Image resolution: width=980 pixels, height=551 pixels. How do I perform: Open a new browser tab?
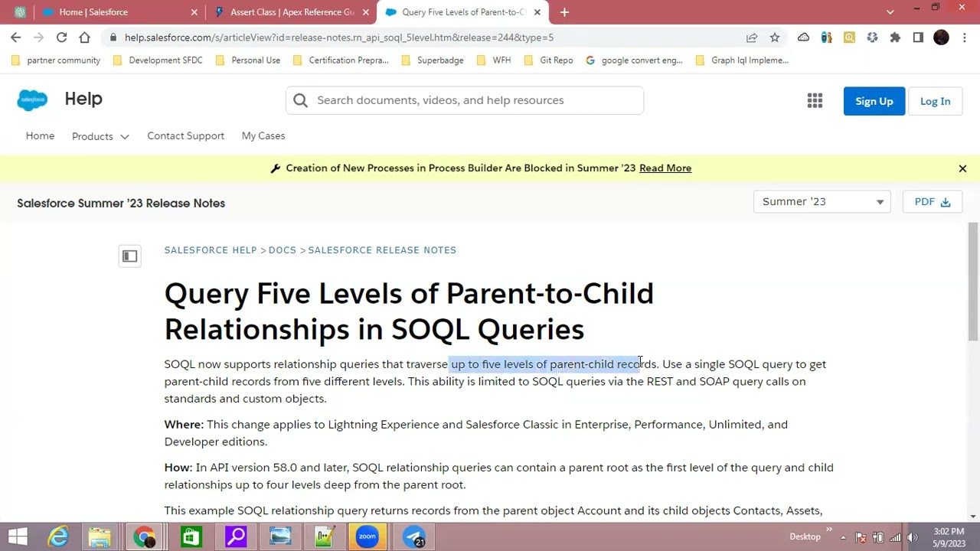(564, 12)
